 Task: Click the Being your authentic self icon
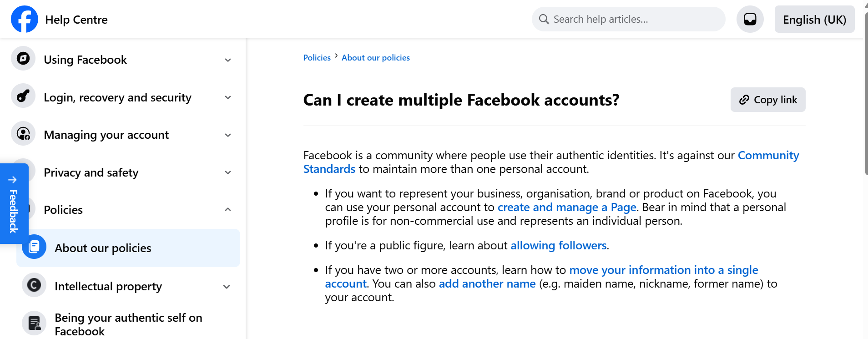click(34, 323)
